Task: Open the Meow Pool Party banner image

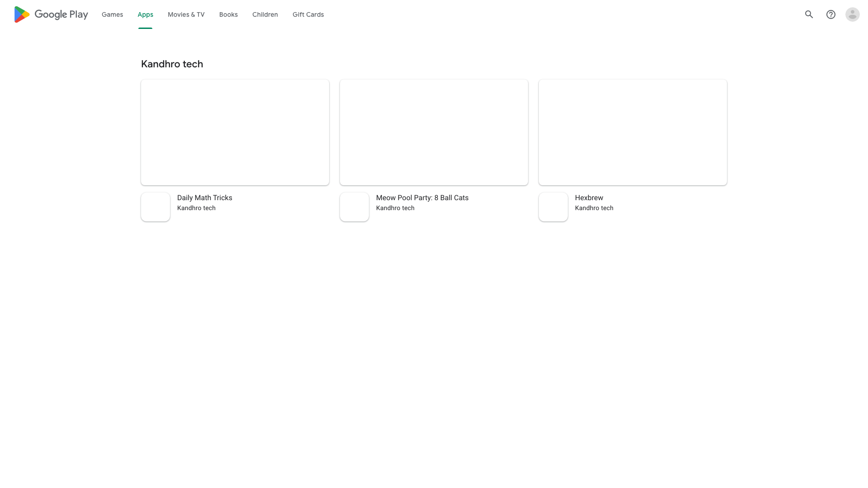Action: pos(434,132)
